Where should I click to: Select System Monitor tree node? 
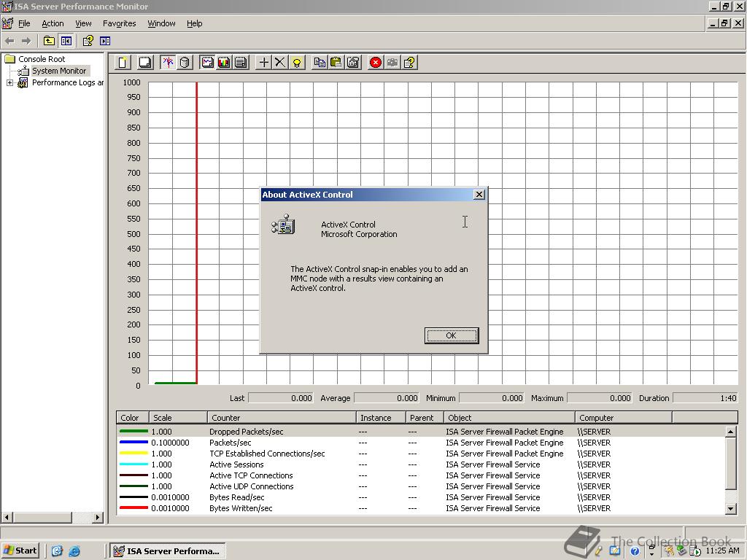coord(59,71)
